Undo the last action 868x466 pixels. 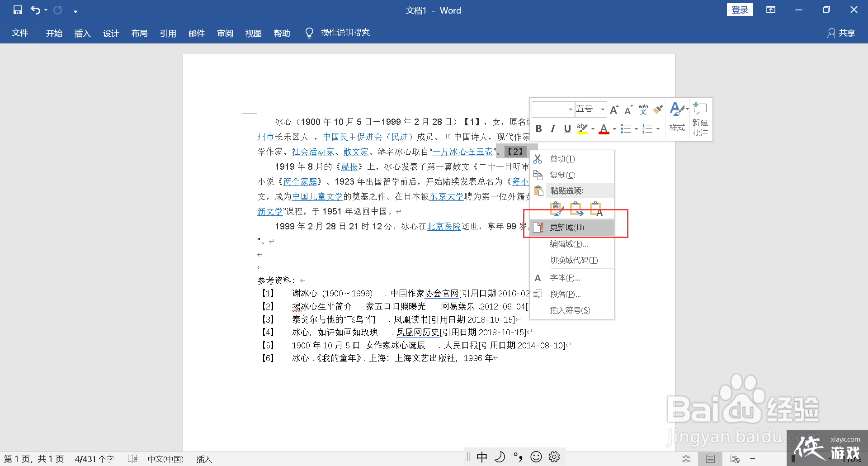35,10
